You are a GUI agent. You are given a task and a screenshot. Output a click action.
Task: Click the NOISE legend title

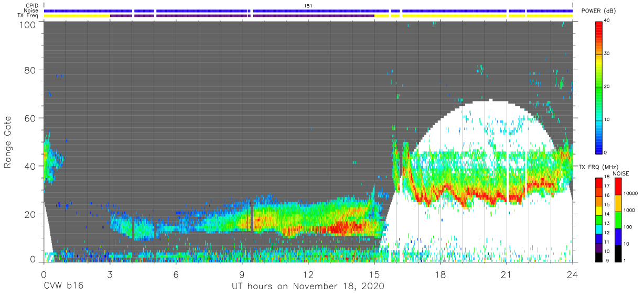point(620,173)
